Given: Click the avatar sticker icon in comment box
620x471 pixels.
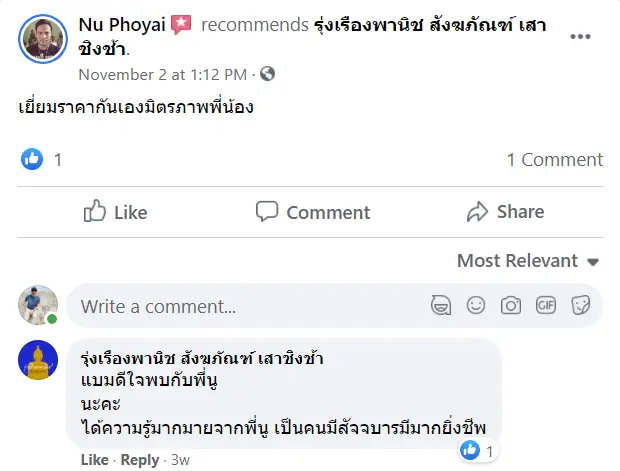Looking at the screenshot, I should [x=441, y=306].
